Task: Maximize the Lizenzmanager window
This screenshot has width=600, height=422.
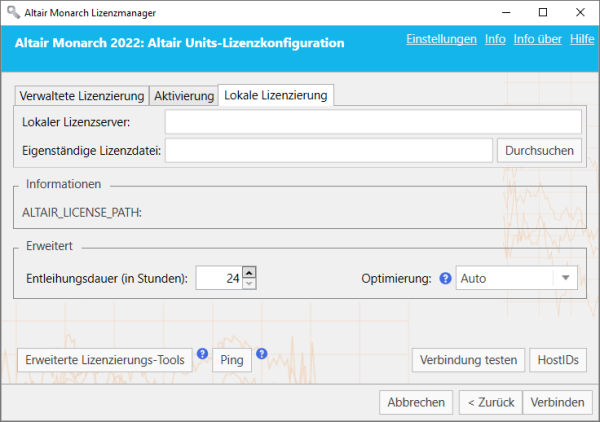Action: pyautogui.click(x=543, y=12)
